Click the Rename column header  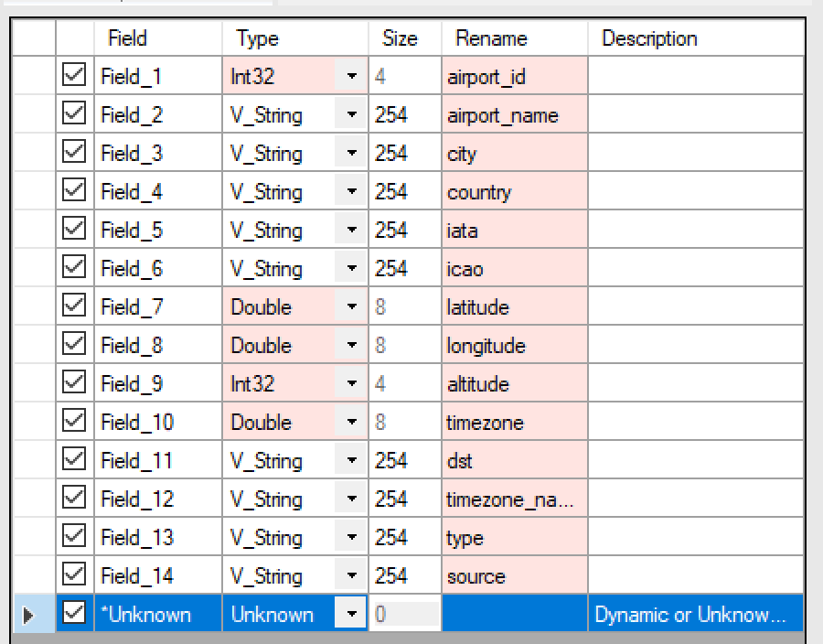click(x=515, y=38)
